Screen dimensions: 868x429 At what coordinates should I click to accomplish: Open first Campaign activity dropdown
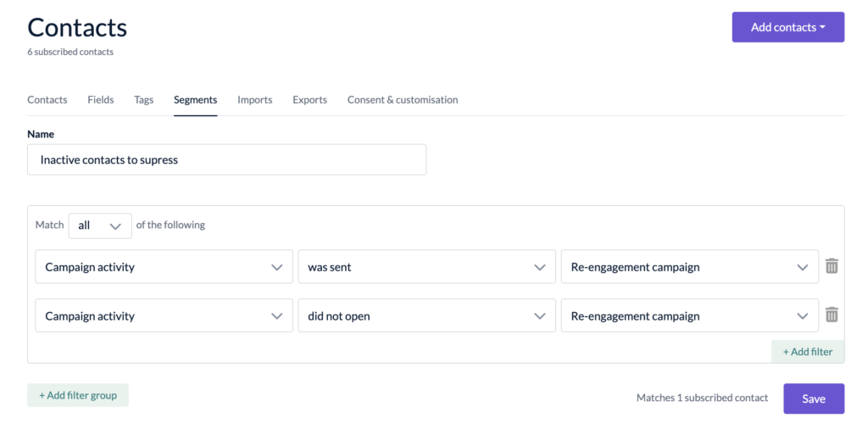164,267
